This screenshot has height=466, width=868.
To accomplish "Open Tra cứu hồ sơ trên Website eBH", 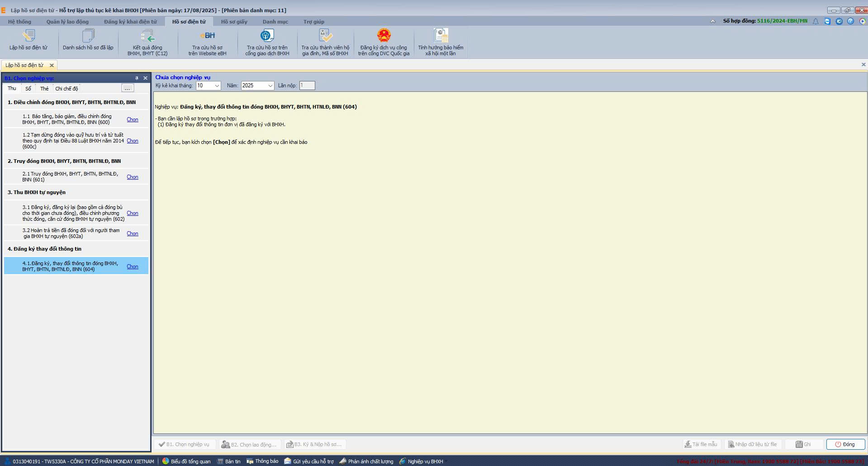I will pos(207,36).
